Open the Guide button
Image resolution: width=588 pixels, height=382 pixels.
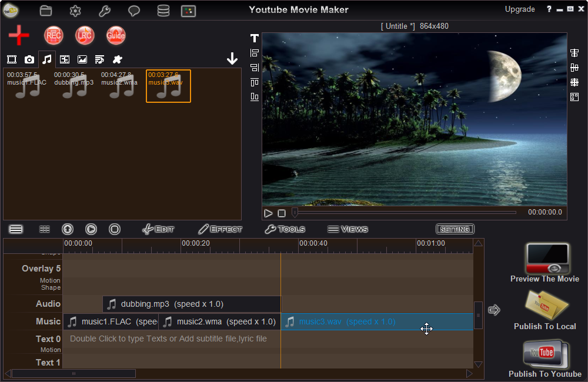(x=116, y=36)
